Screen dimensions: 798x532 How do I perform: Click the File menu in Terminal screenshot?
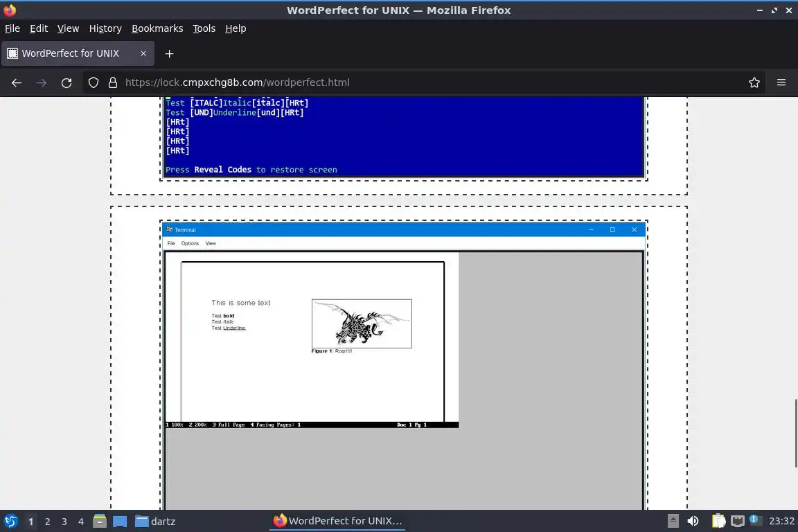(171, 243)
